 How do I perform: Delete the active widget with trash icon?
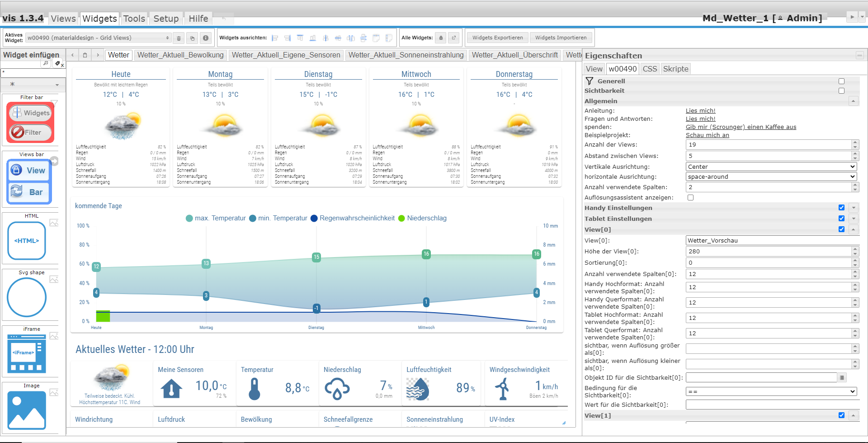[x=179, y=38]
